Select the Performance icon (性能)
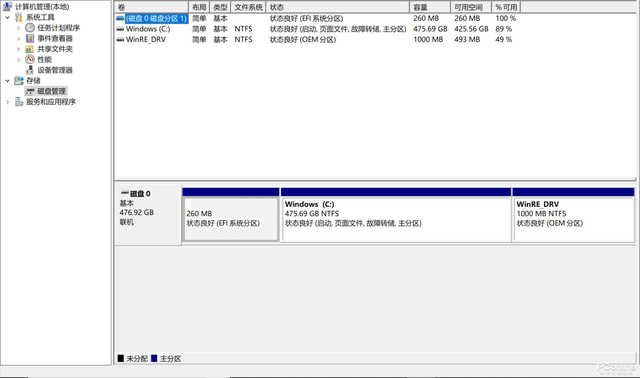The width and height of the screenshot is (640, 378). pyautogui.click(x=30, y=60)
